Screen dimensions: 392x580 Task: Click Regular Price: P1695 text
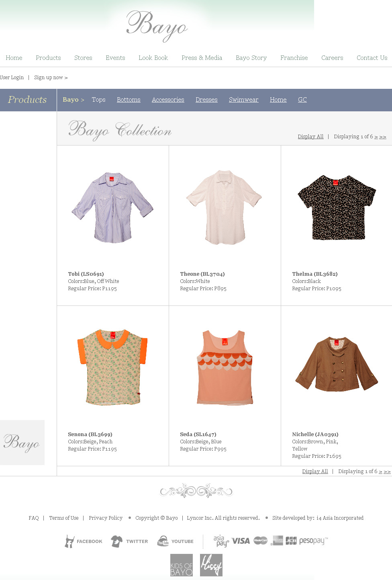coord(316,456)
